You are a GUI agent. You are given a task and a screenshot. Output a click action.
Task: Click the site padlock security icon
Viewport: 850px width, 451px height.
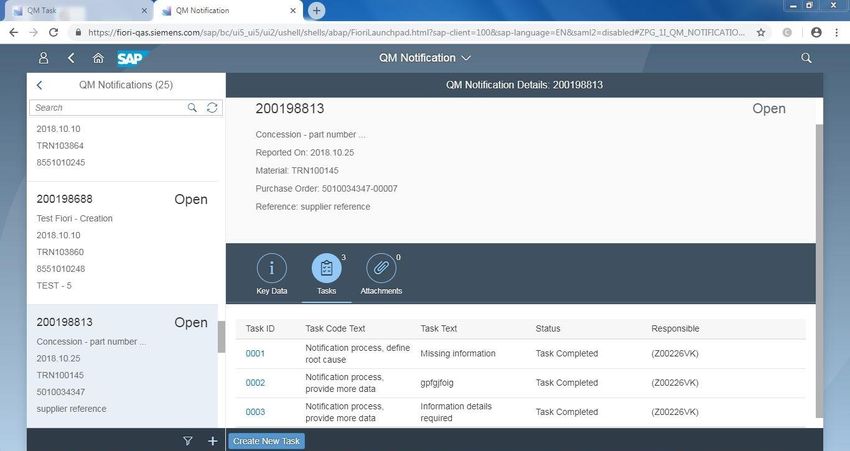[x=78, y=33]
